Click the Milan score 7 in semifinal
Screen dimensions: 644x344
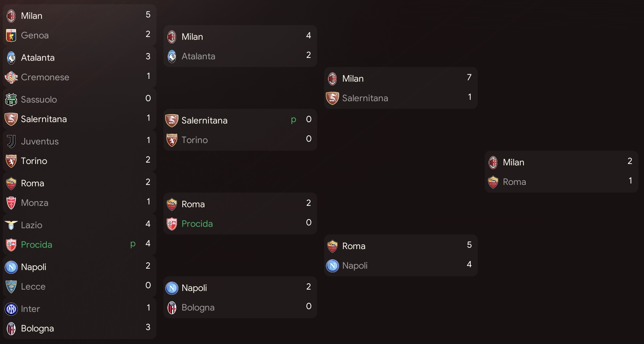tap(469, 77)
